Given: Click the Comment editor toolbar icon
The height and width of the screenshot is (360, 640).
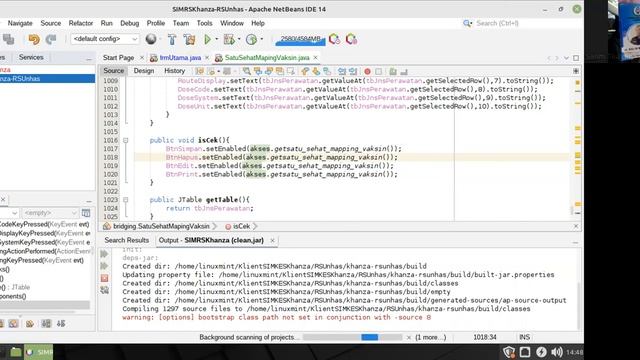Looking at the screenshot, I should 393,71.
